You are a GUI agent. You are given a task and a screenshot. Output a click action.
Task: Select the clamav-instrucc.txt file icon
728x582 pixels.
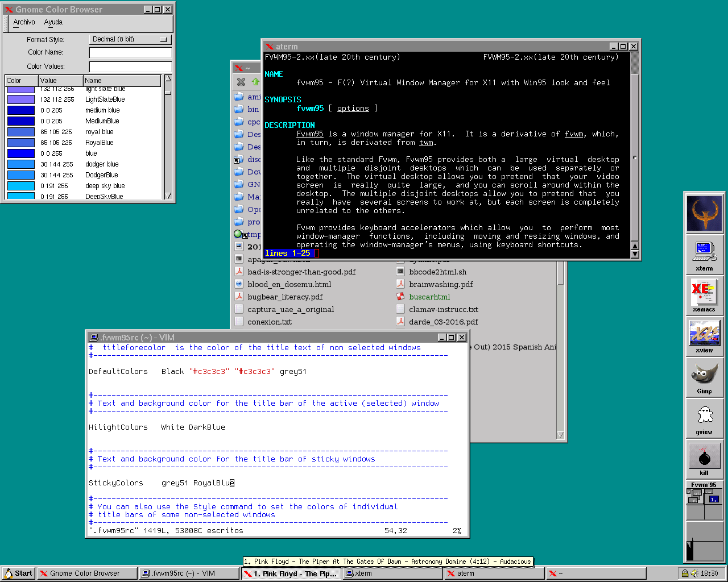(x=400, y=309)
